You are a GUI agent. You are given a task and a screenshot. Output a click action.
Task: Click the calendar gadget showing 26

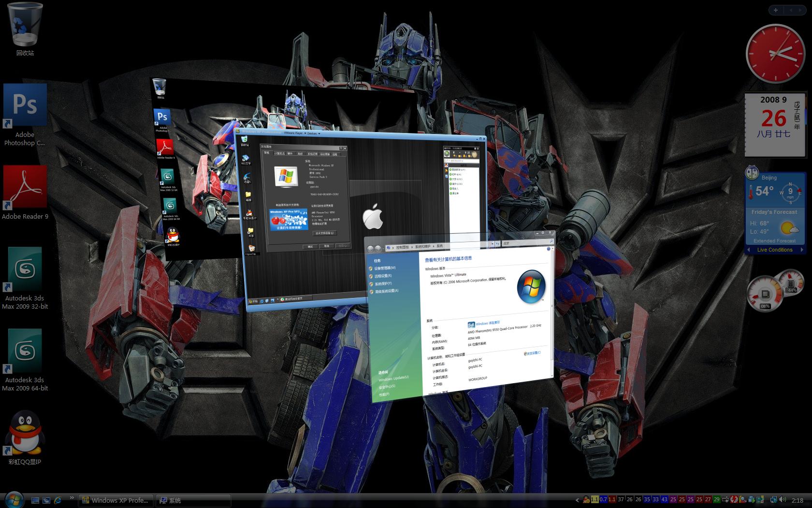775,125
